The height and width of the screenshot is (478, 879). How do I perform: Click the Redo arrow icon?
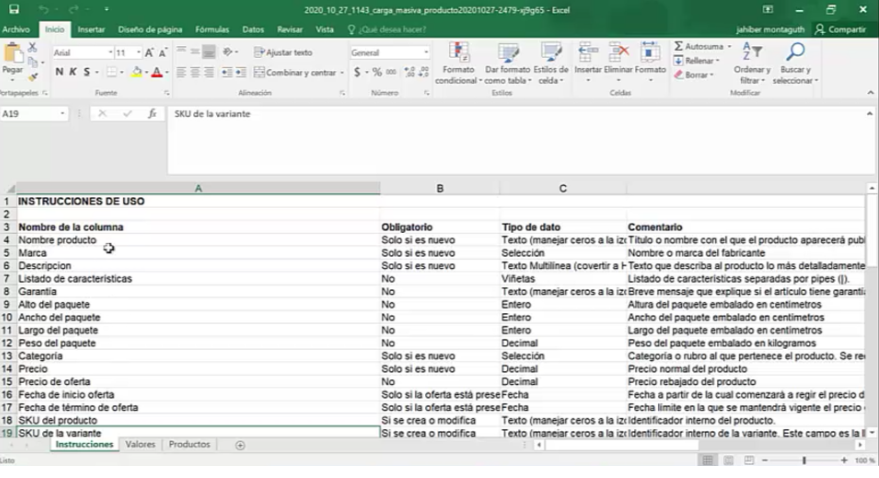tap(73, 10)
